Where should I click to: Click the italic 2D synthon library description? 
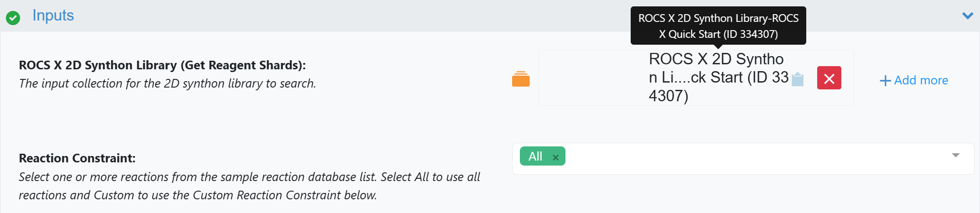click(167, 83)
